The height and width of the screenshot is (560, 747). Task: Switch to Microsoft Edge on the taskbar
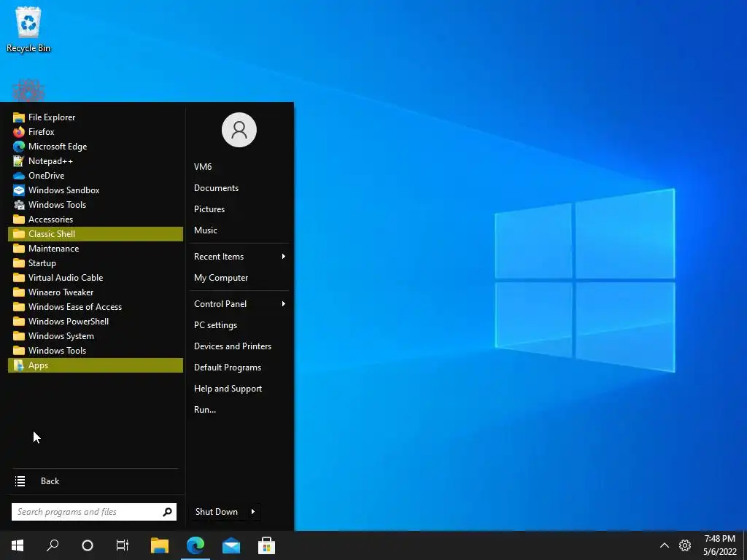coord(196,545)
